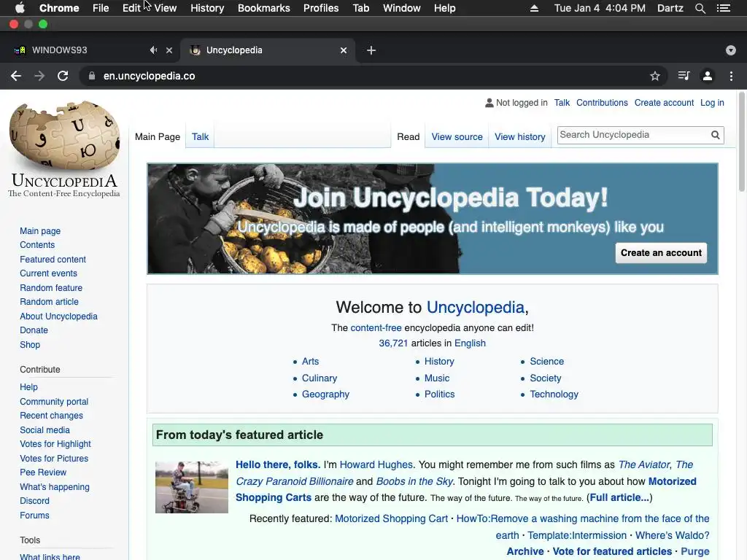Open the Bookmarks menu
The image size is (747, 560).
(264, 8)
